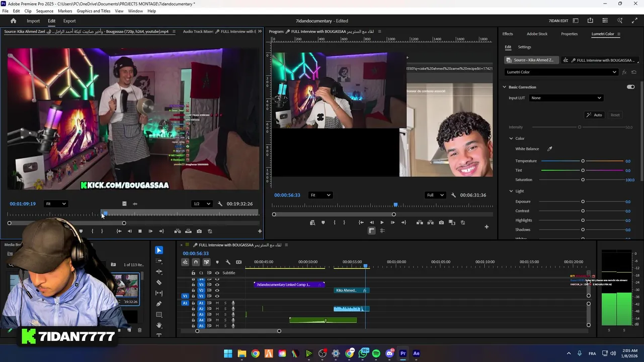Open Source playback resolution 1/2 dropdown
Screen dimensions: 644x362
(x=202, y=204)
